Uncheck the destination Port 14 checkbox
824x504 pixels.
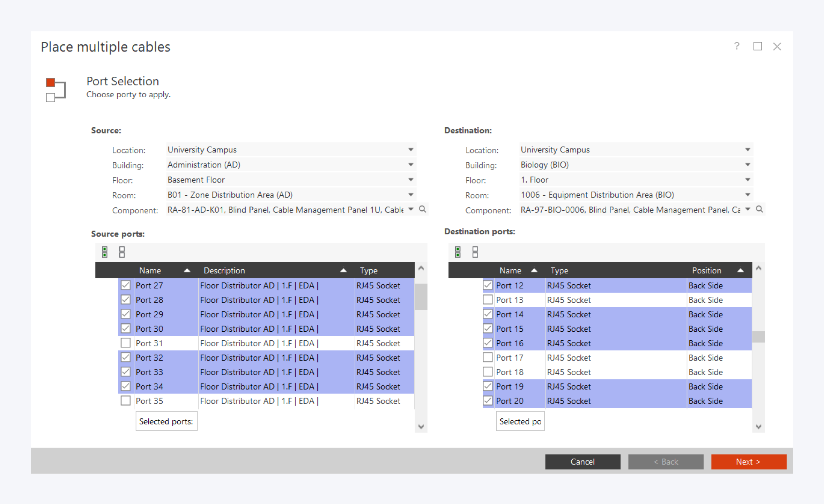pos(488,314)
